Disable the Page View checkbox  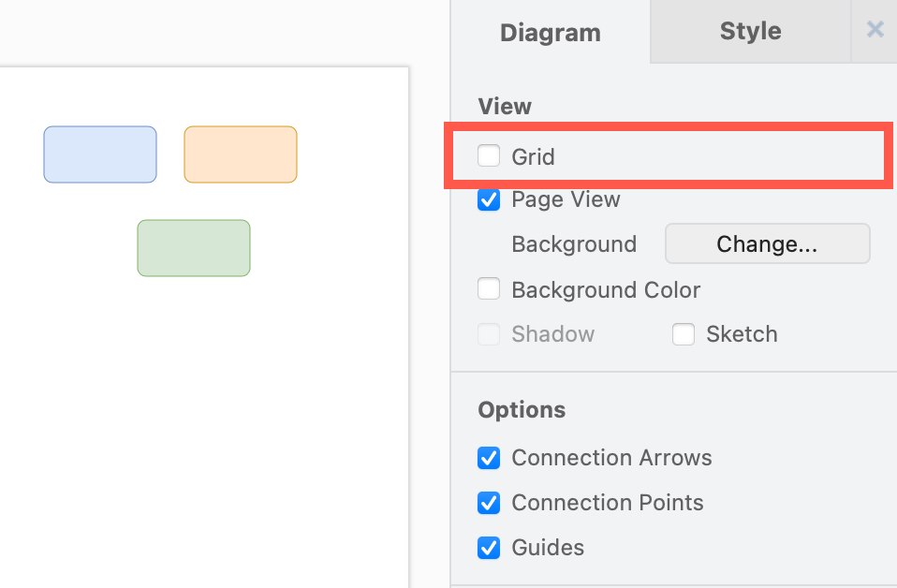pos(488,199)
